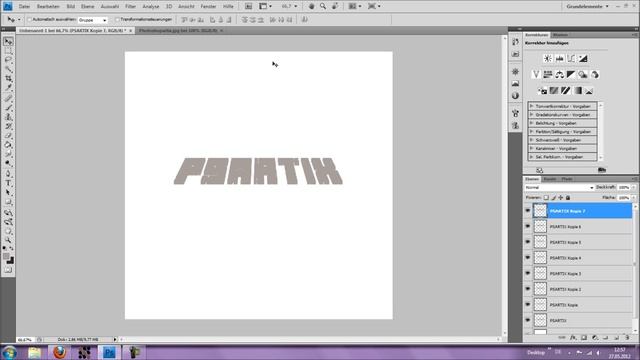Image resolution: width=640 pixels, height=360 pixels.
Task: Toggle lock all in Fixieren row
Action: pyautogui.click(x=568, y=198)
